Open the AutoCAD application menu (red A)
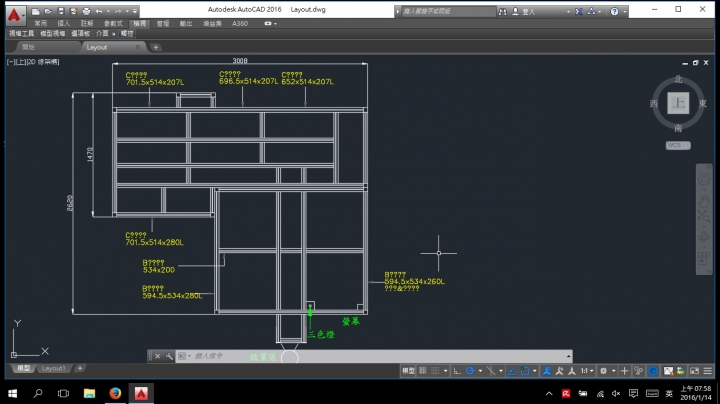This screenshot has width=720, height=404. point(15,14)
